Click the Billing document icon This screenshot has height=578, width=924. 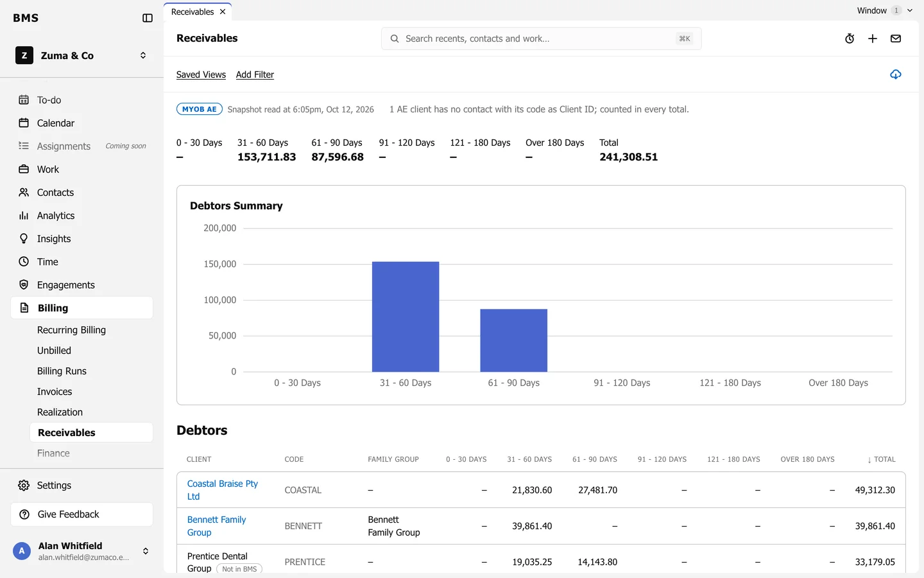coord(24,308)
